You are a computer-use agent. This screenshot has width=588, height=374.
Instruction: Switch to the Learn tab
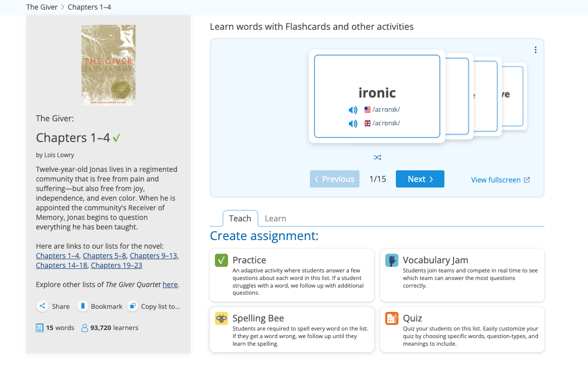(276, 218)
